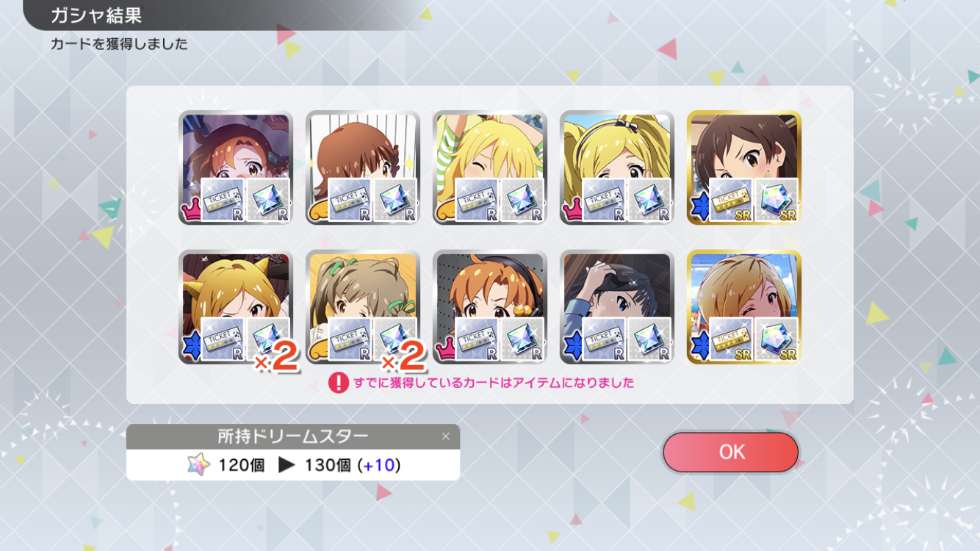This screenshot has width=980, height=551.
Task: Select the gold-framed SR brown-haired girl card
Action: [x=744, y=168]
